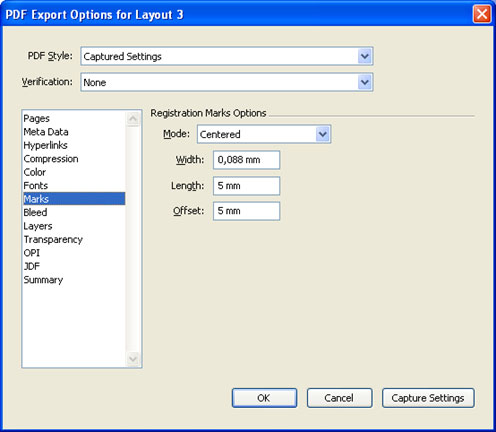Screen dimensions: 496x432
Task: Select Fonts in the options list
Action: pyautogui.click(x=36, y=185)
